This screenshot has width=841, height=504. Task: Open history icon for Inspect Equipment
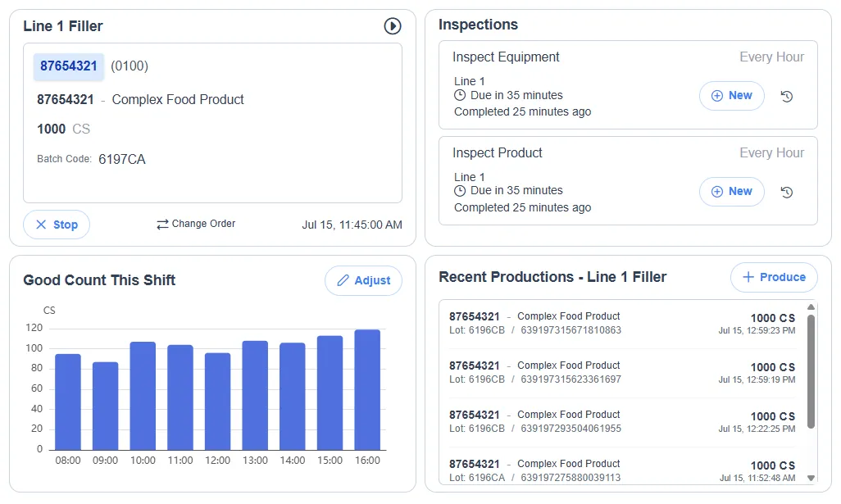tap(786, 97)
